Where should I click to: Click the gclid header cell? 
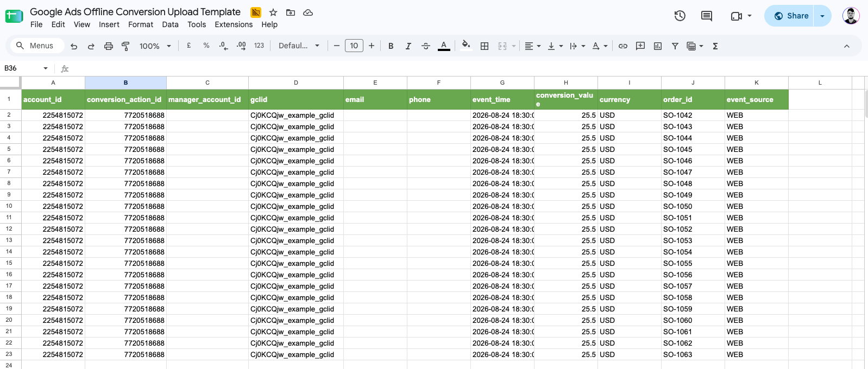pos(296,99)
